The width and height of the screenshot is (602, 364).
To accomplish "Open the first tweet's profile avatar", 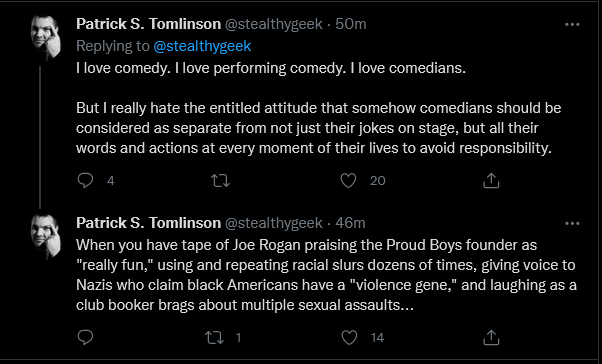I will (x=46, y=38).
